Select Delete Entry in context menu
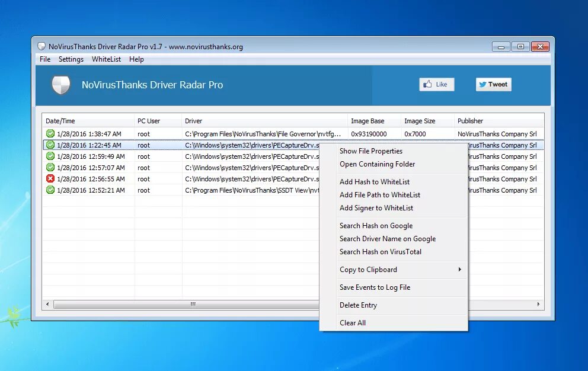This screenshot has height=371, width=588. 394,305
